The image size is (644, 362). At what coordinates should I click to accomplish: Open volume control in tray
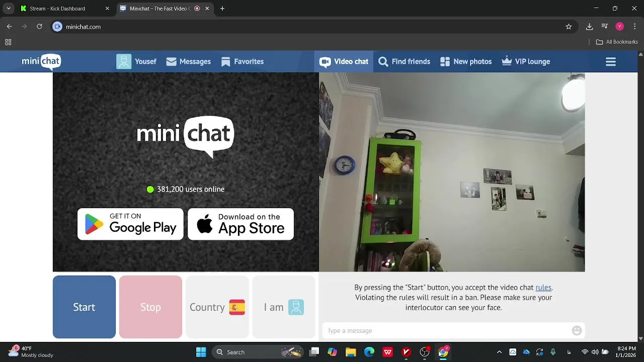click(x=595, y=352)
